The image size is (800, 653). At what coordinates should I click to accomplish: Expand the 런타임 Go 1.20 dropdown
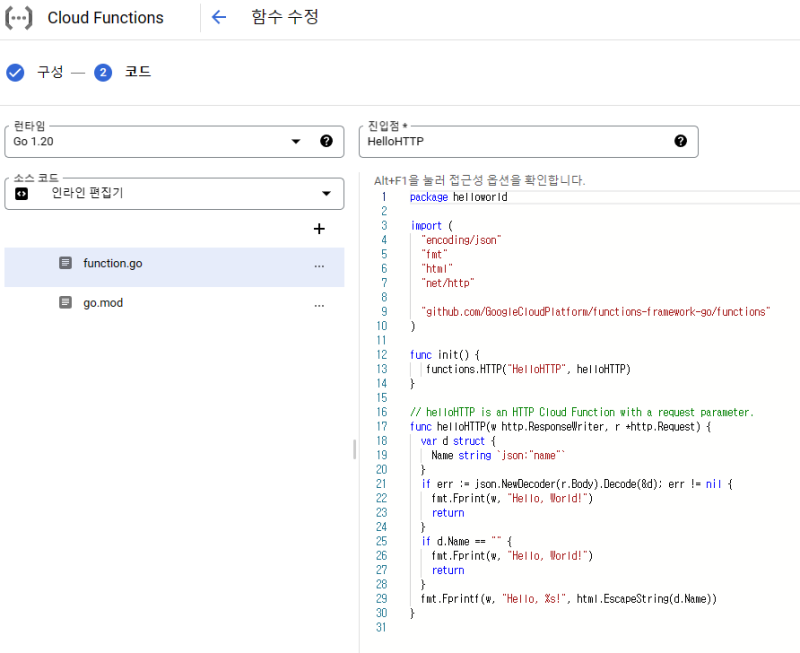[x=296, y=141]
